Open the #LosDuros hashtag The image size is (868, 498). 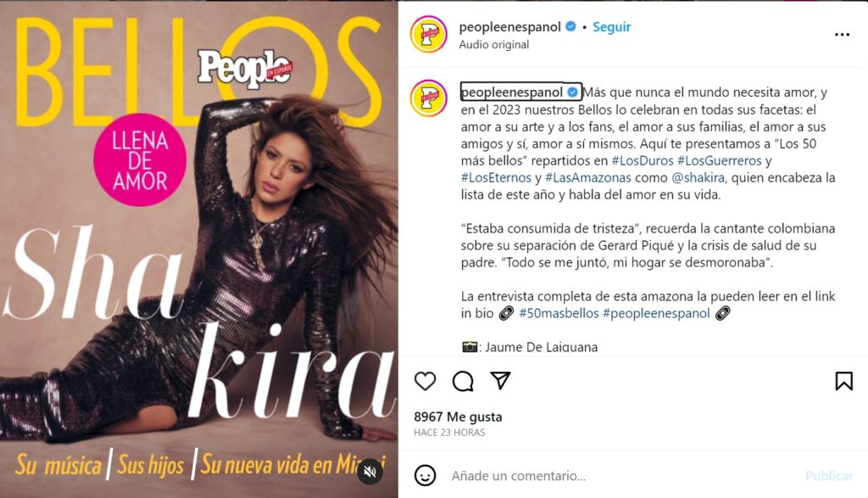pyautogui.click(x=643, y=160)
